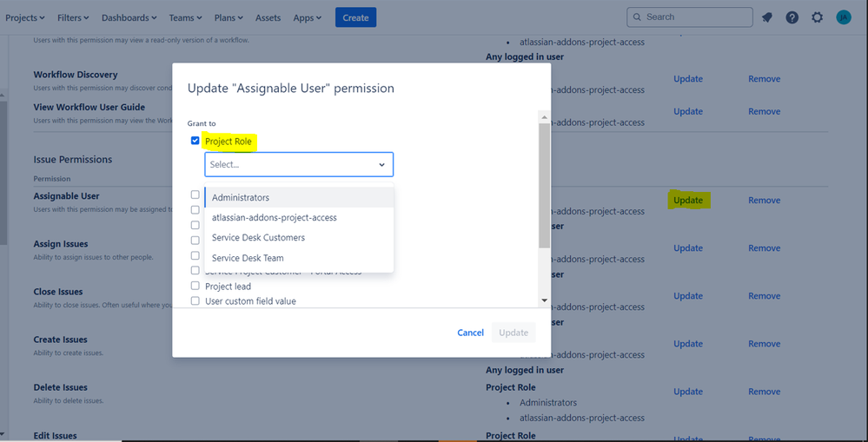The width and height of the screenshot is (868, 442).
Task: Click the blue Create button
Action: [355, 17]
